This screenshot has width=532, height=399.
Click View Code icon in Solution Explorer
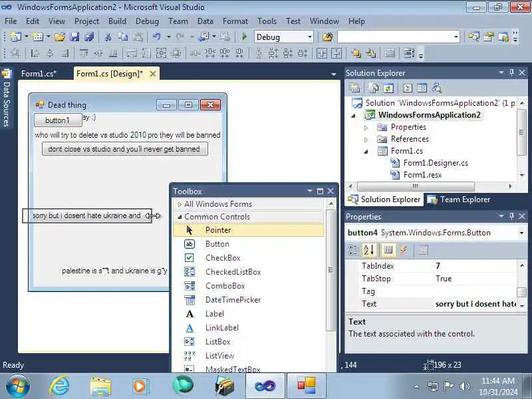click(x=408, y=88)
